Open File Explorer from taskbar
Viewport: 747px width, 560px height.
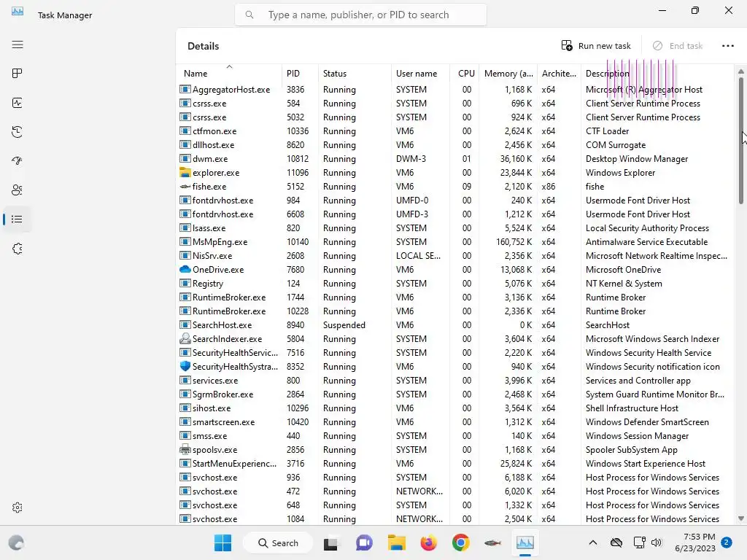pyautogui.click(x=396, y=542)
